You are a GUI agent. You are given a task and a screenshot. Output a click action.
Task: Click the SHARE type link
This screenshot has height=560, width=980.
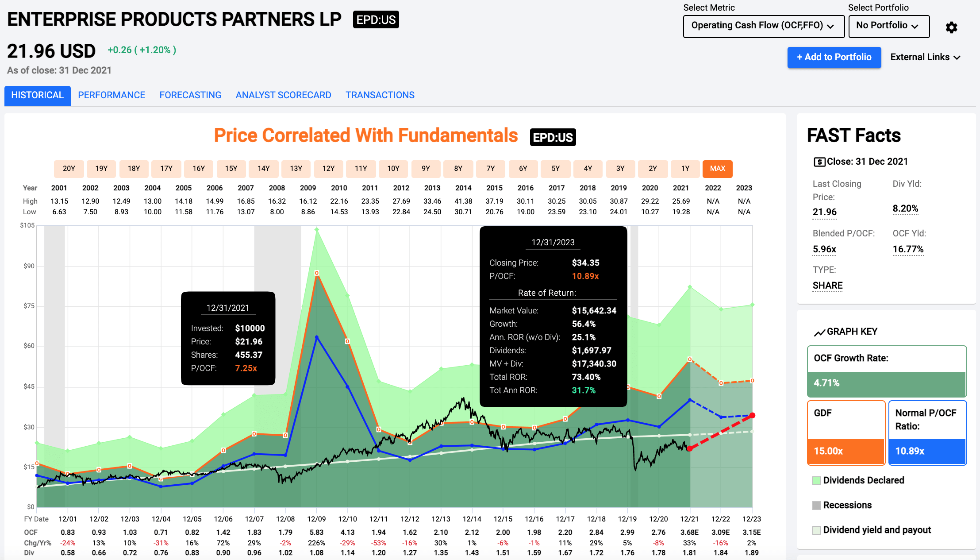[827, 286]
